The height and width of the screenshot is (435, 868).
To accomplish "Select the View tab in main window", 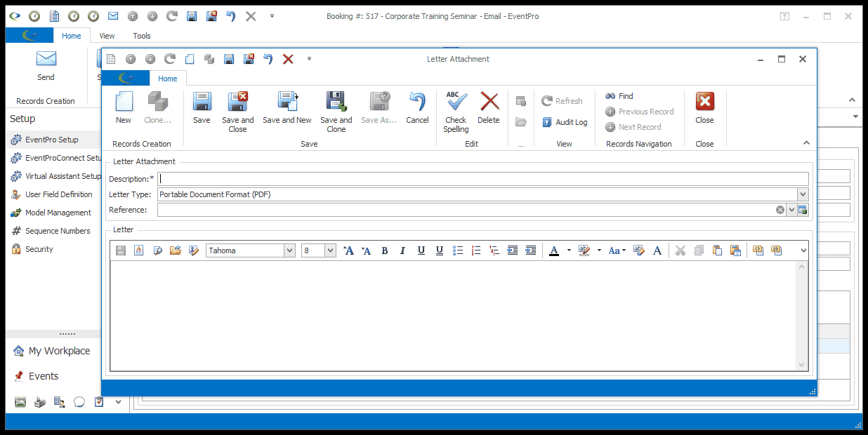I will click(x=107, y=36).
